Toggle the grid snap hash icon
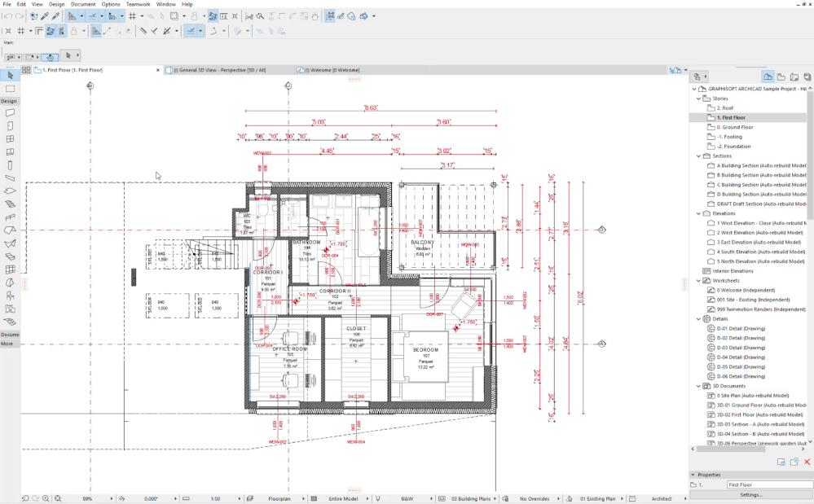814x504 pixels. [132, 16]
